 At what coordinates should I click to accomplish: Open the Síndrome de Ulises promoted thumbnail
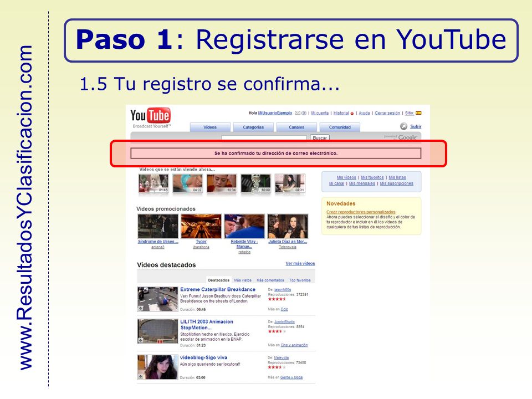158,226
